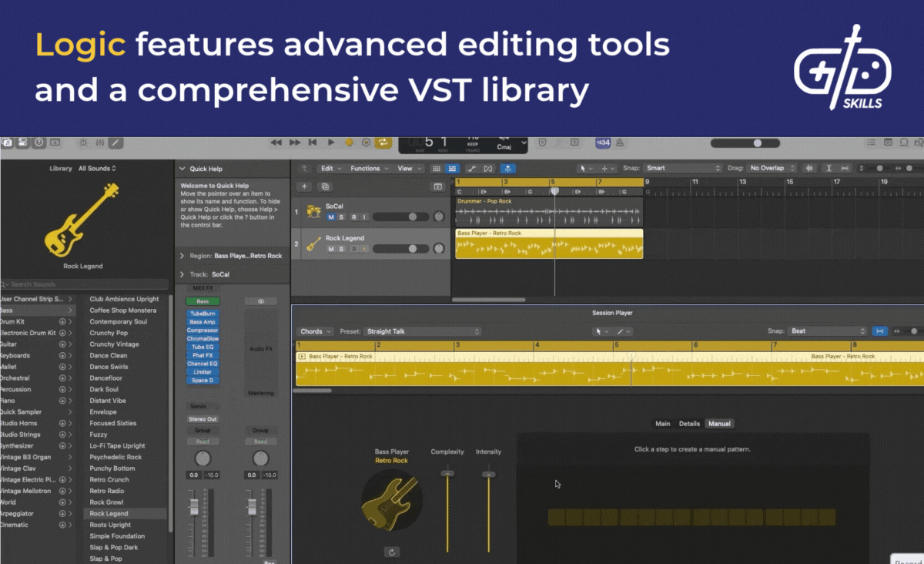The width and height of the screenshot is (924, 564).
Task: Switch to the Details tab in Session Player
Action: click(690, 423)
